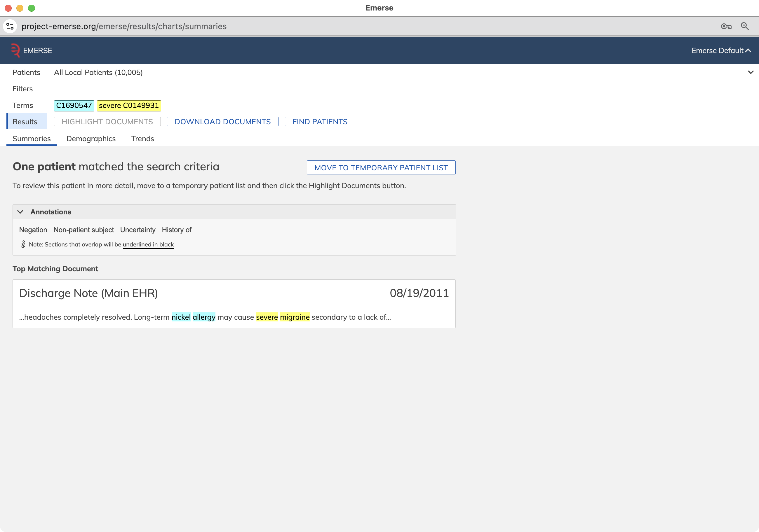
Task: Click the zoom magnifier icon in address bar
Action: (x=745, y=26)
